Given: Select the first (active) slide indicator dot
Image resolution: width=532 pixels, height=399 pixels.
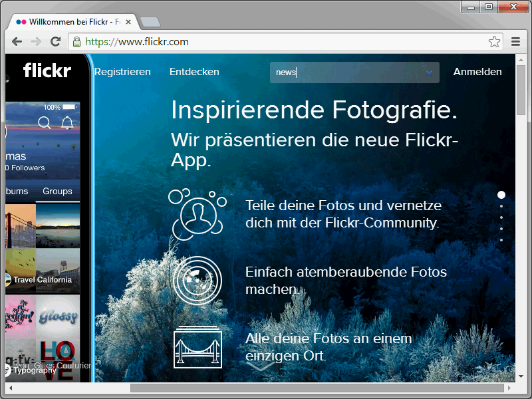Looking at the screenshot, I should pos(501,195).
